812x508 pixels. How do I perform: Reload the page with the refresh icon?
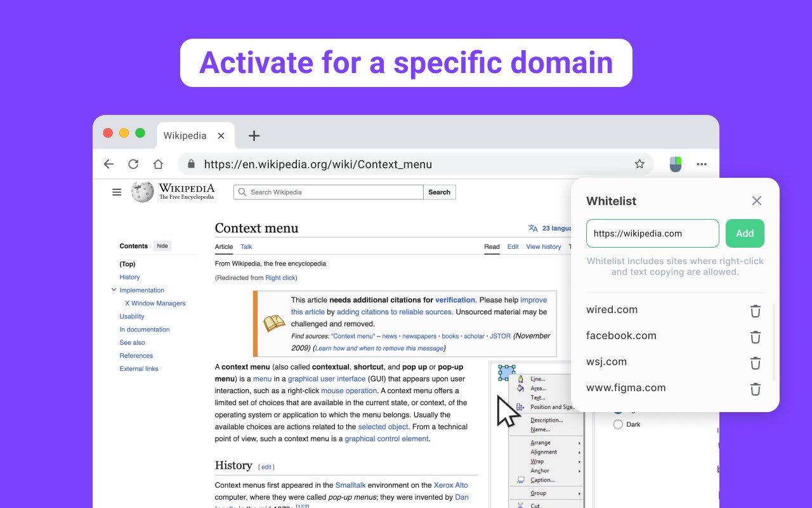(x=133, y=164)
